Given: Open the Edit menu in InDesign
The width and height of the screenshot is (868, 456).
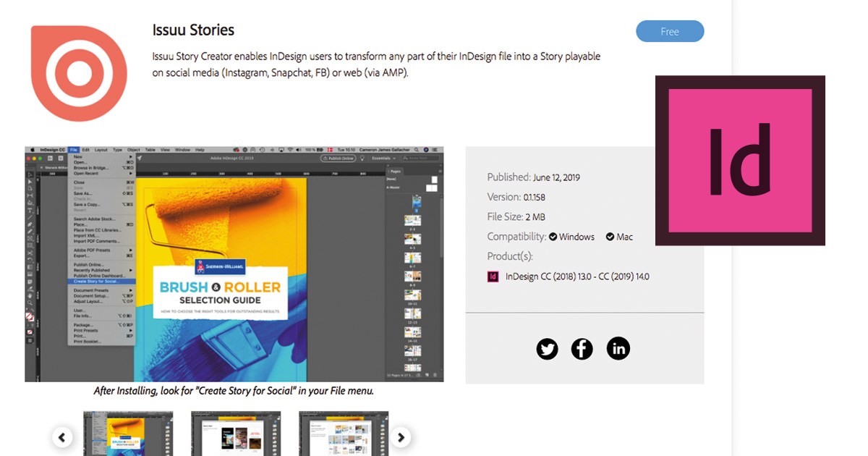Looking at the screenshot, I should [x=85, y=150].
